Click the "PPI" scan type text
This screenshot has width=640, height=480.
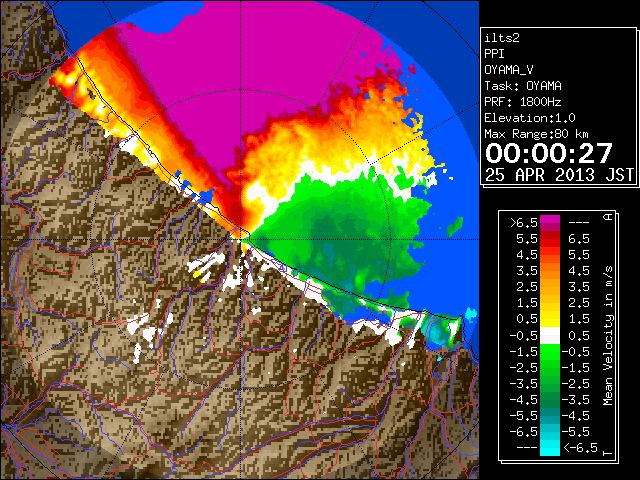point(494,54)
